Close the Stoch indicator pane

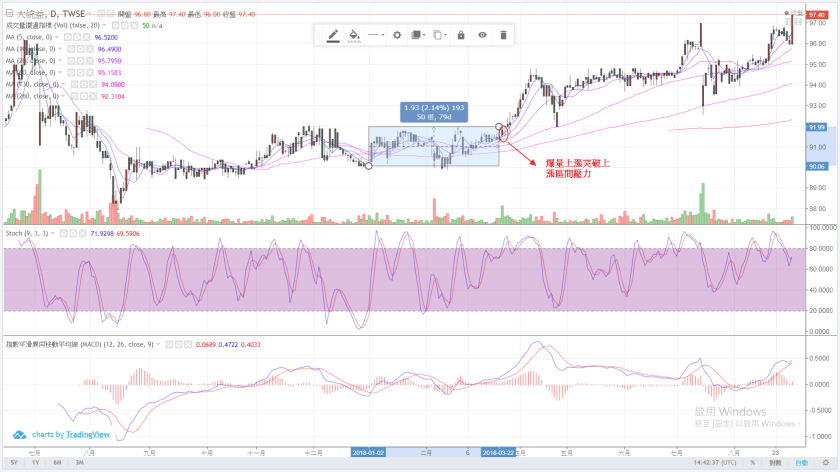click(83, 232)
